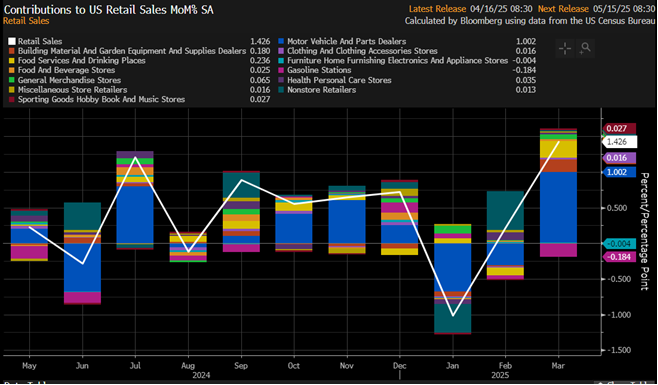Click the purple 0.016 axis value flag

619,158
